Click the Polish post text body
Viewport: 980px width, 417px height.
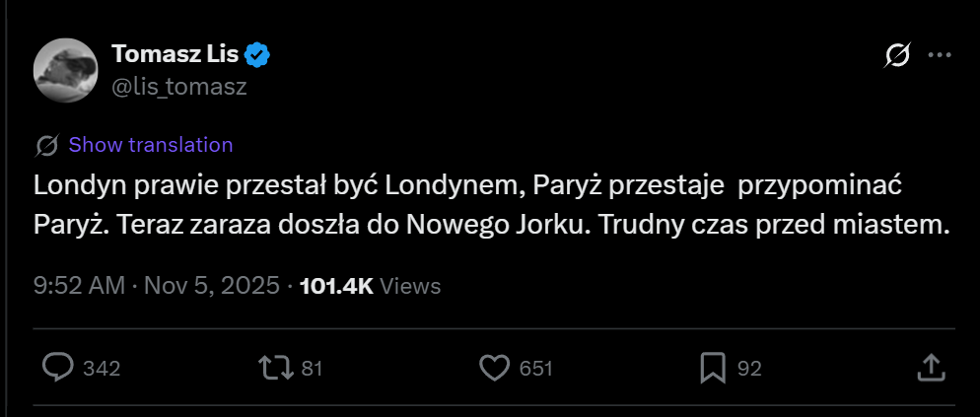(490, 205)
